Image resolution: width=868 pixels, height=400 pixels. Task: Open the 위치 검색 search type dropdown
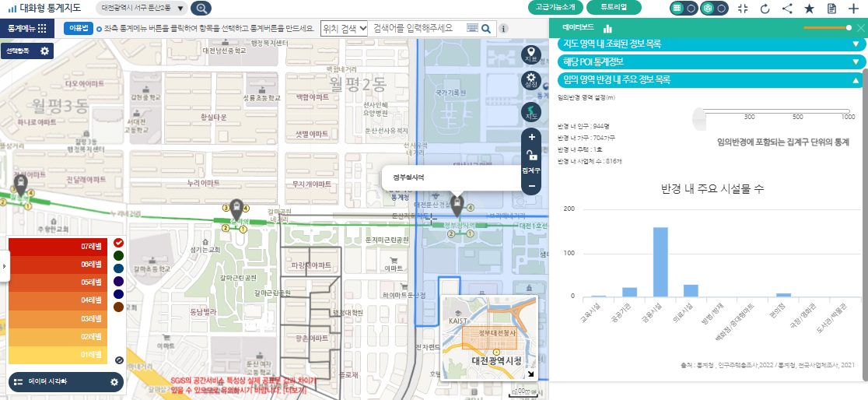344,28
